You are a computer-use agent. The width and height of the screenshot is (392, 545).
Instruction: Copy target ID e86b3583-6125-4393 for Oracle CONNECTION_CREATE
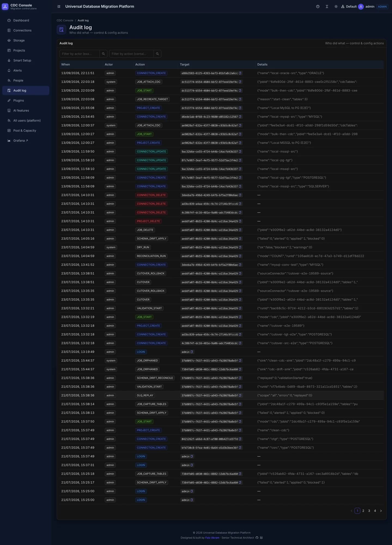240,73
